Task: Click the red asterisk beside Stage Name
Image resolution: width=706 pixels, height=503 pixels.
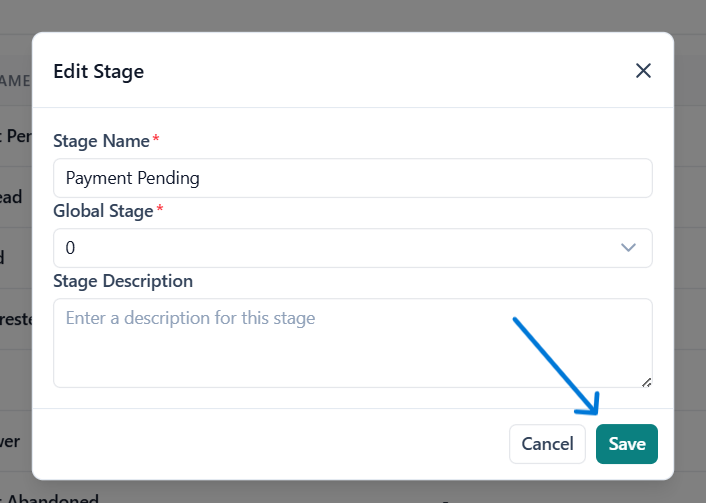Action: (156, 140)
